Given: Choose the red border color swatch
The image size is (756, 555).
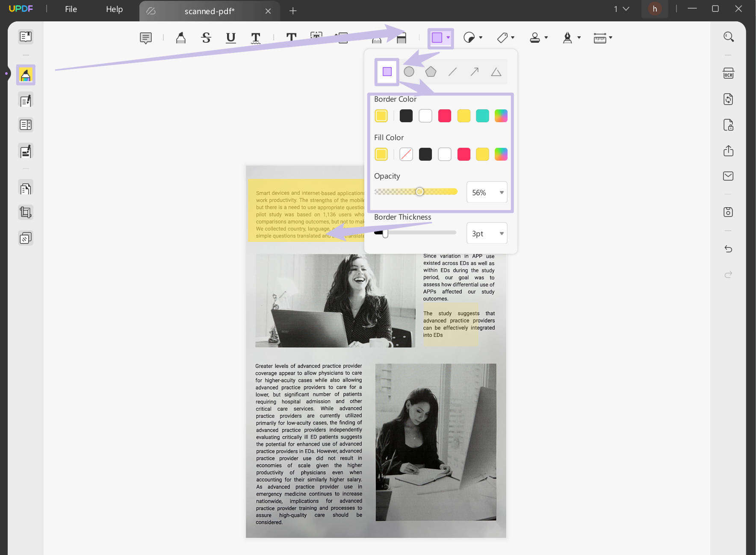Looking at the screenshot, I should (x=444, y=116).
